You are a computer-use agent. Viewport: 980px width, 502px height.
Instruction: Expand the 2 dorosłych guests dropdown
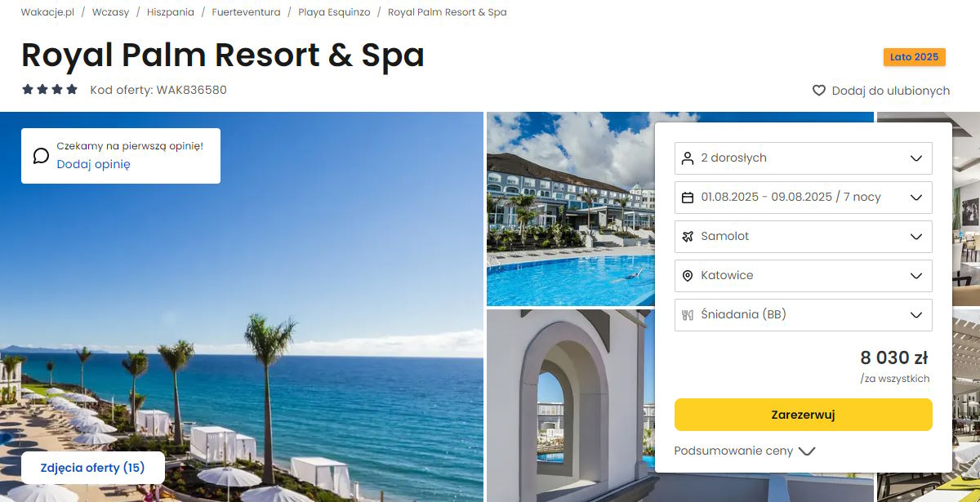click(x=804, y=158)
